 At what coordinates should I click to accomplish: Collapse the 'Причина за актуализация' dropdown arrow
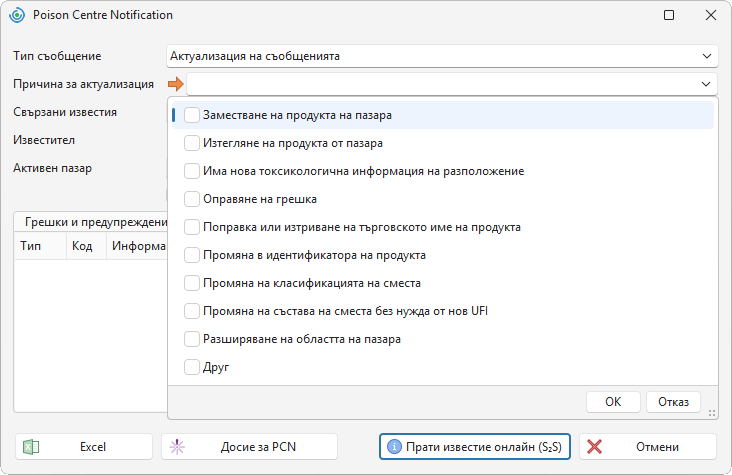pyautogui.click(x=706, y=84)
